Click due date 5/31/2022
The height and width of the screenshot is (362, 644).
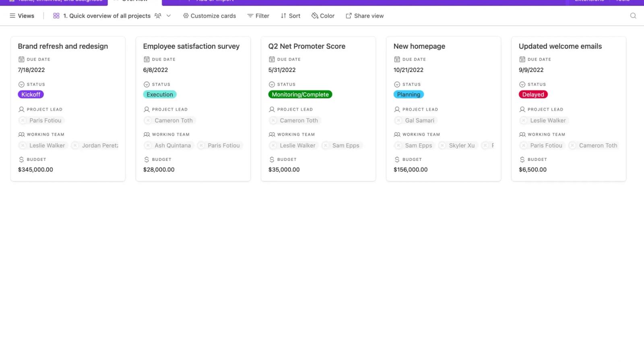(282, 70)
